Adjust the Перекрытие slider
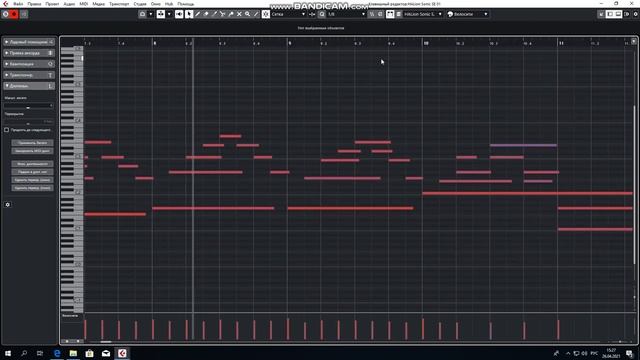Screen dimensions: 640x360 click(x=29, y=122)
